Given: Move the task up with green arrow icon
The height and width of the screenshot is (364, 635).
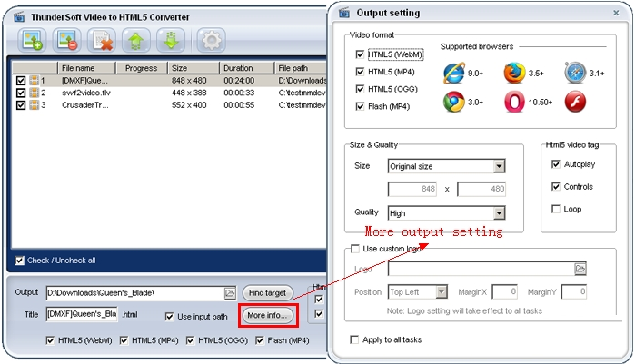Looking at the screenshot, I should (x=136, y=41).
